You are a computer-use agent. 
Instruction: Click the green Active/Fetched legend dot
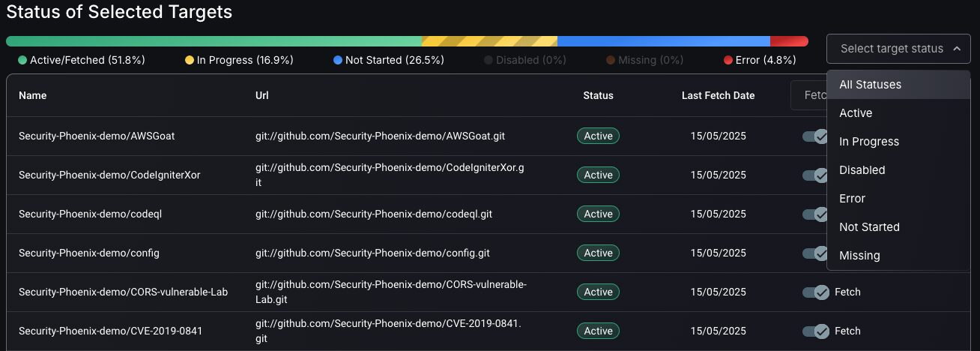pos(22,60)
